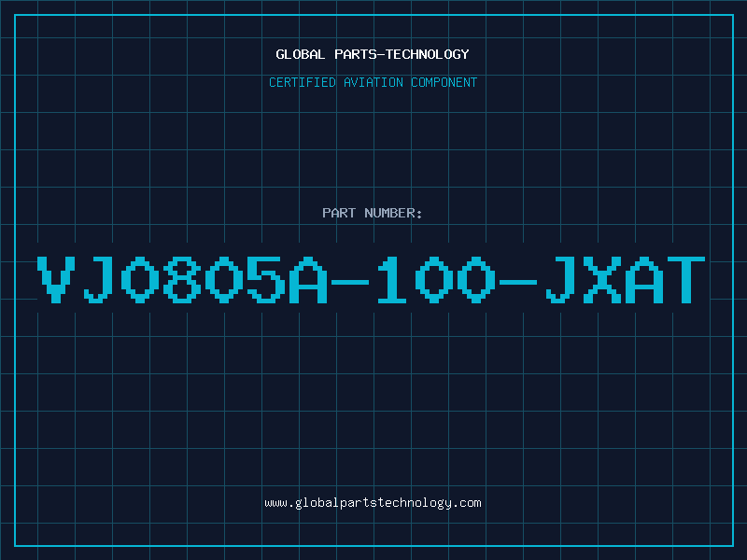Click the word AVIATION in the subtitle
Viewport: 747px width, 560px height.
point(373,82)
